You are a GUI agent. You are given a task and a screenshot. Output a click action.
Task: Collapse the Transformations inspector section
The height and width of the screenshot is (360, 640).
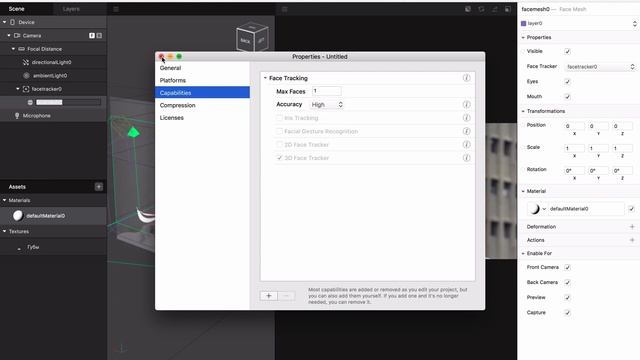[x=523, y=111]
